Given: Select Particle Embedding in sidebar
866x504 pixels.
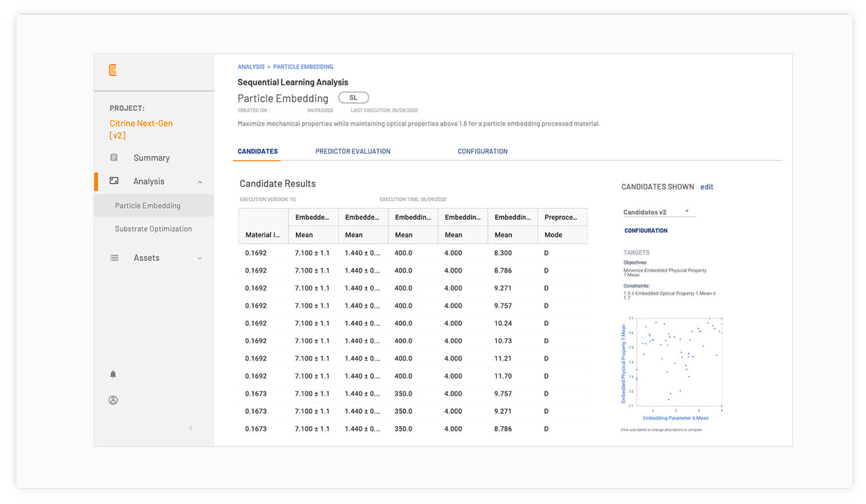Looking at the screenshot, I should click(148, 206).
